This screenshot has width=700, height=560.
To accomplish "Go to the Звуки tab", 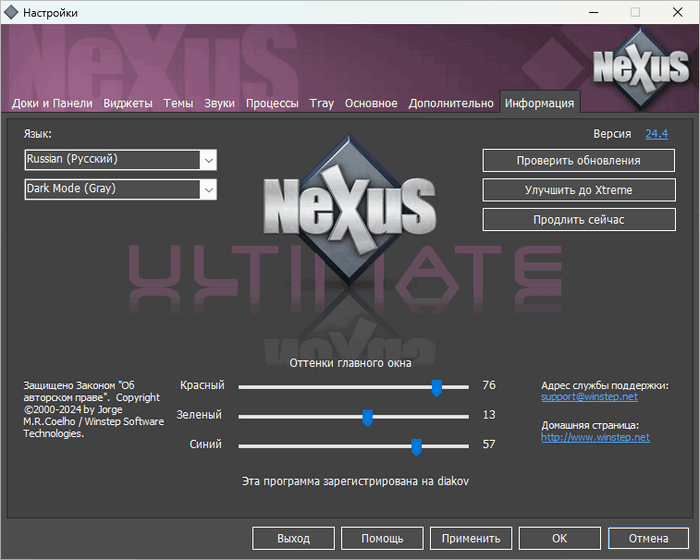I will [x=220, y=103].
